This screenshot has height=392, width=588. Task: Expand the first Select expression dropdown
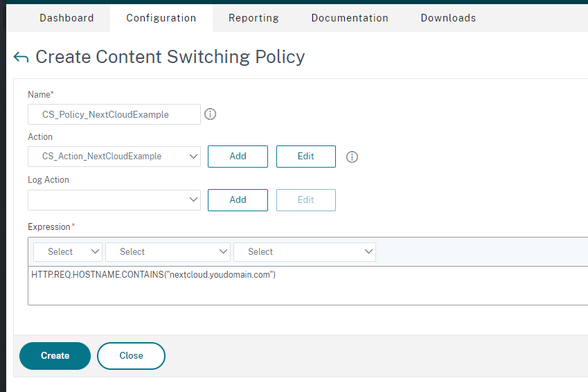68,251
